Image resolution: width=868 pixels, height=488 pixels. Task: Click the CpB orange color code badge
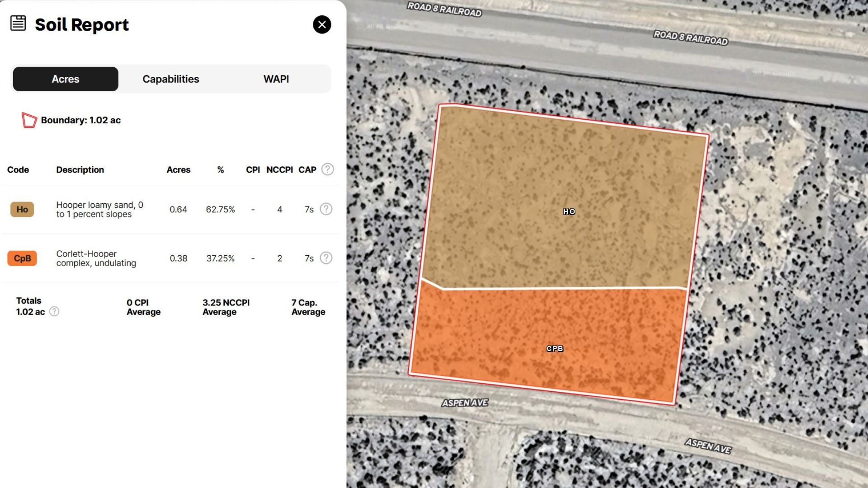22,258
